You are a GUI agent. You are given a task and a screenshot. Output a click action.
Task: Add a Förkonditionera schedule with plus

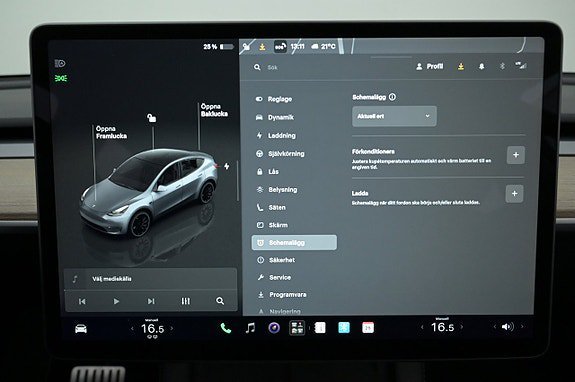coord(516,155)
